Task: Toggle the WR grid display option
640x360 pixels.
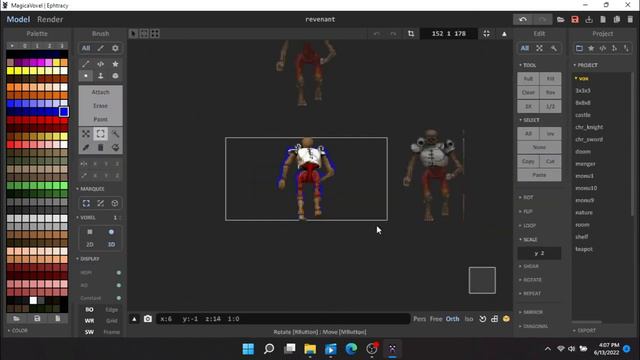Action: point(89,321)
